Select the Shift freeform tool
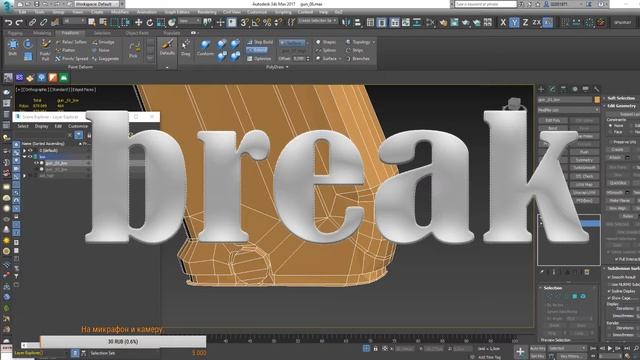This screenshot has height=360, width=640. [x=13, y=47]
